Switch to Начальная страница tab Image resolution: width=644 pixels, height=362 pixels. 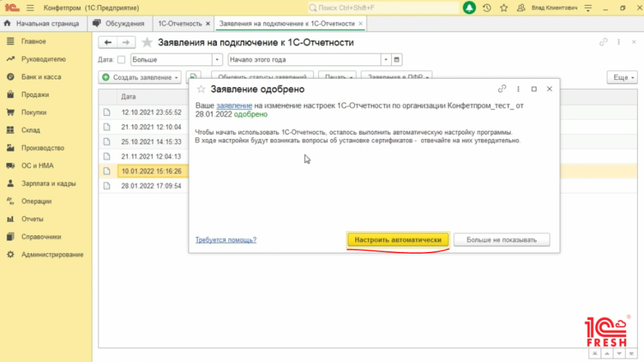click(42, 23)
